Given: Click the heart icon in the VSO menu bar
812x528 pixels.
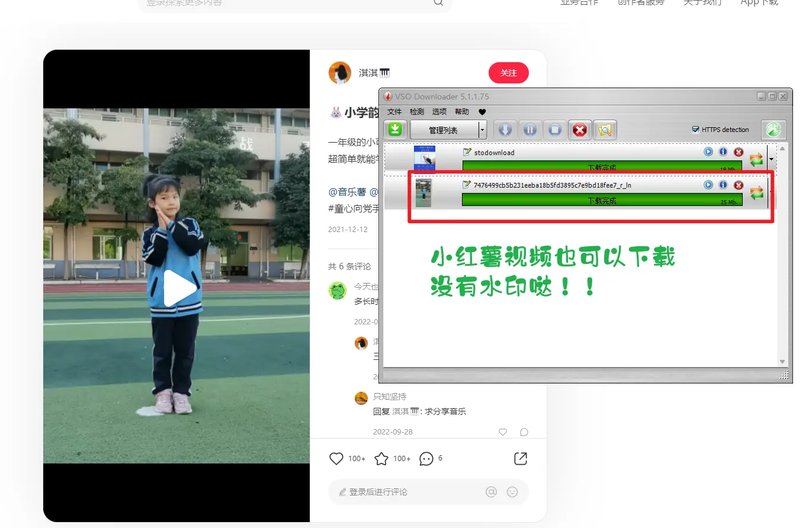Looking at the screenshot, I should pos(482,112).
